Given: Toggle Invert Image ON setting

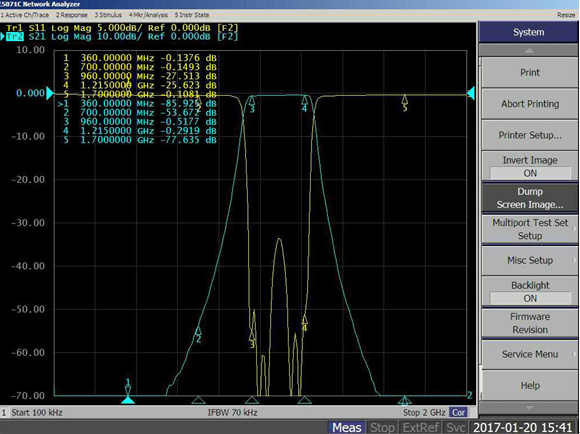Looking at the screenshot, I should (x=530, y=166).
